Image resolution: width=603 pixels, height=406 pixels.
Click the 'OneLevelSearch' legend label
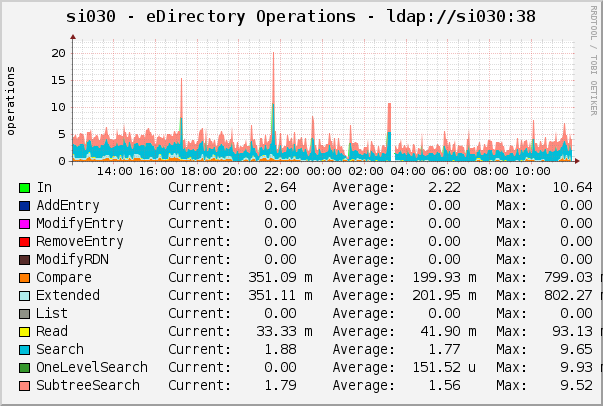point(92,367)
